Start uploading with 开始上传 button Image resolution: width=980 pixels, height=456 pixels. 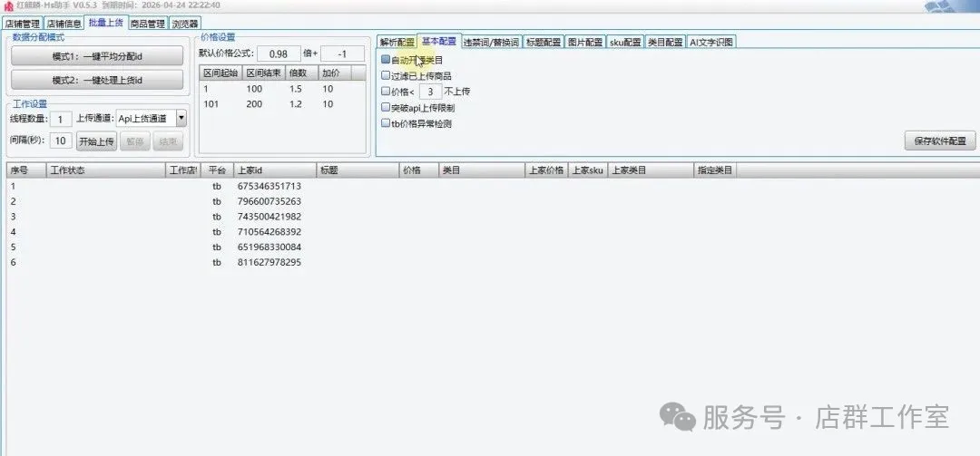[x=95, y=141]
